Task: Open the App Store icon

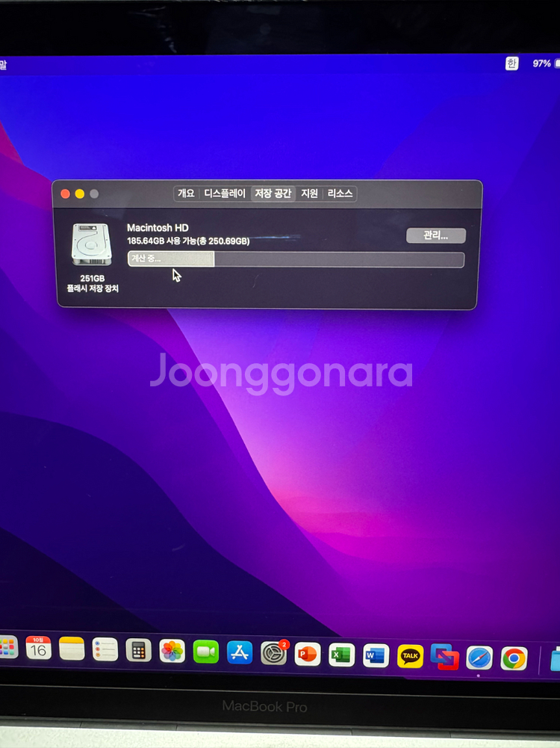Action: point(240,652)
